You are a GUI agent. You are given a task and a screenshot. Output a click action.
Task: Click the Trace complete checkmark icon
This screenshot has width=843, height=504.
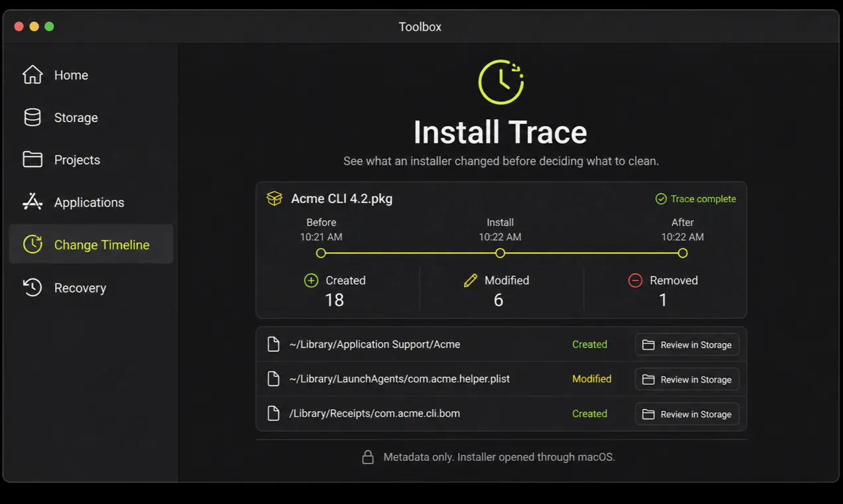point(660,199)
